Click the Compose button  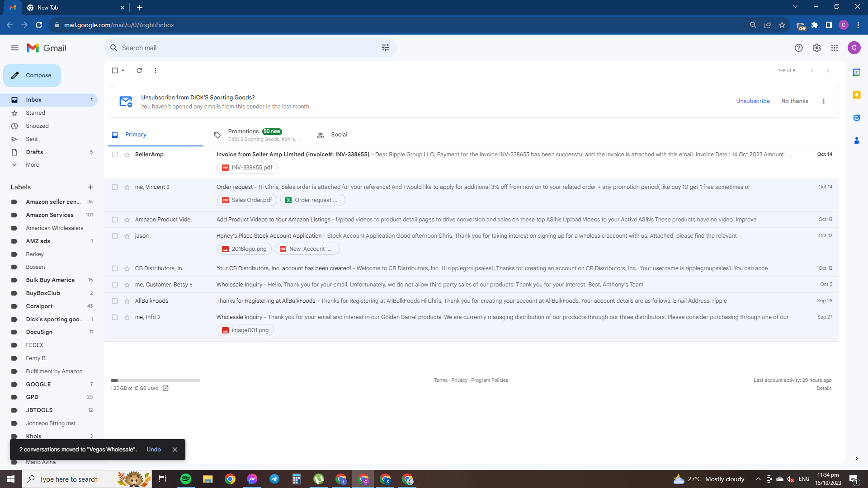(32, 75)
